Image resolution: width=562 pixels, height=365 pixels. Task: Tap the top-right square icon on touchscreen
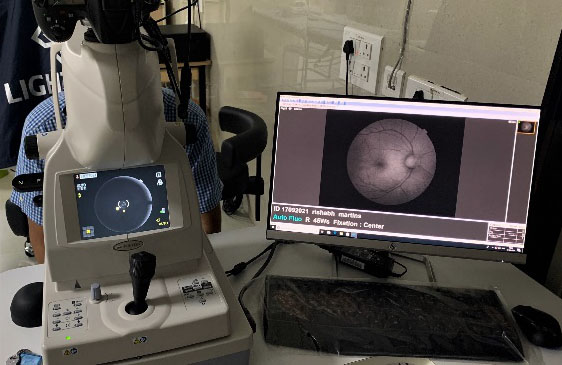coord(158,175)
